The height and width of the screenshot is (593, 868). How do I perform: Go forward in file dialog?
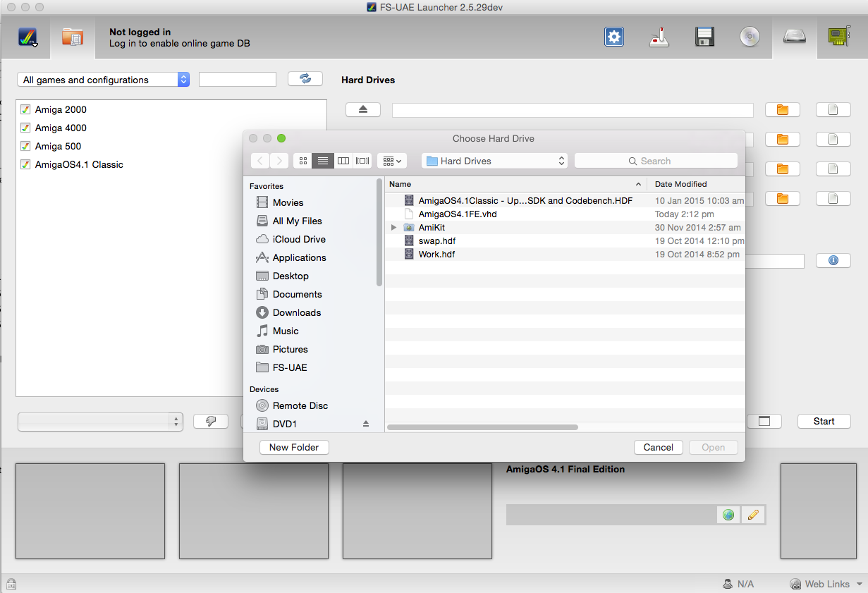(279, 161)
